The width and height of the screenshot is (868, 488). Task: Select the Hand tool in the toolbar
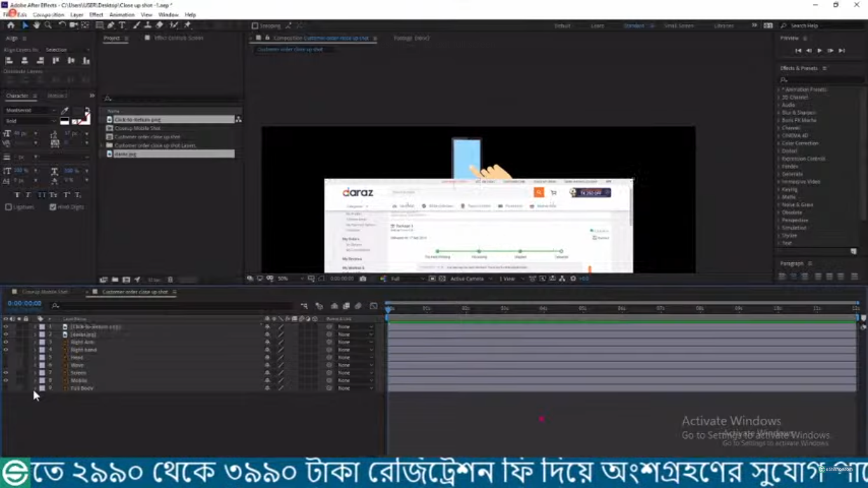coord(37,25)
